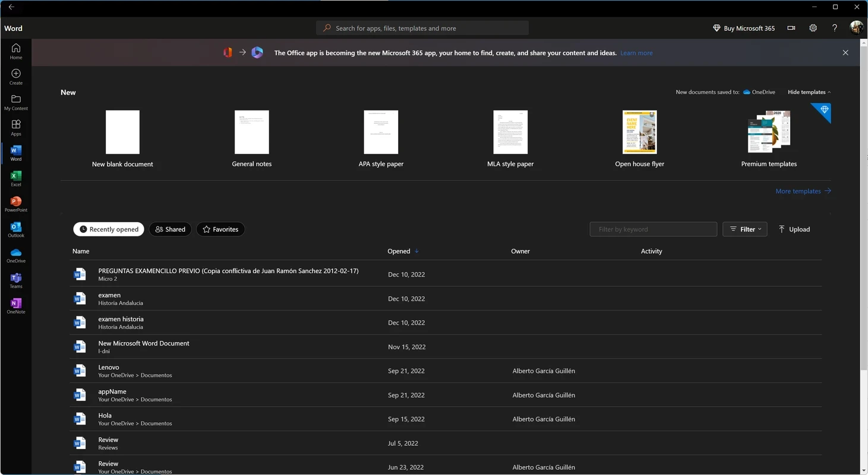Open OneDrive in the sidebar
Screen dimensions: 868x475
[x=16, y=255]
